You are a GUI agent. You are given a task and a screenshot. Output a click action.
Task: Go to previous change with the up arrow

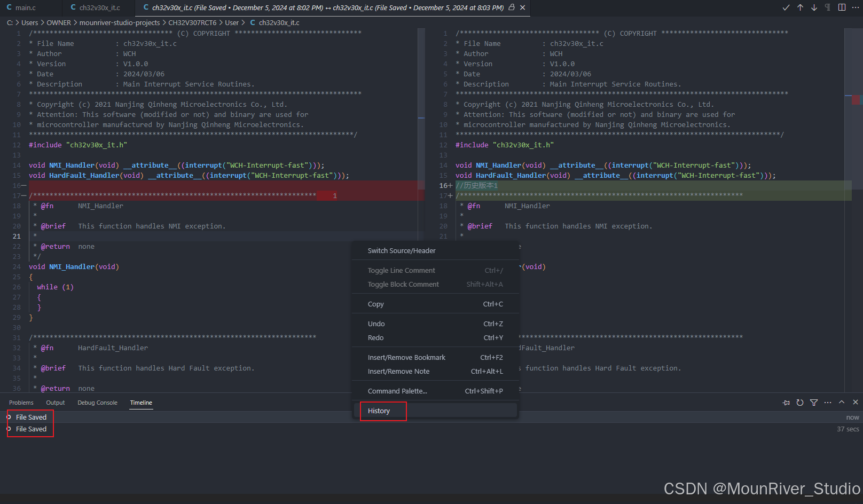800,7
